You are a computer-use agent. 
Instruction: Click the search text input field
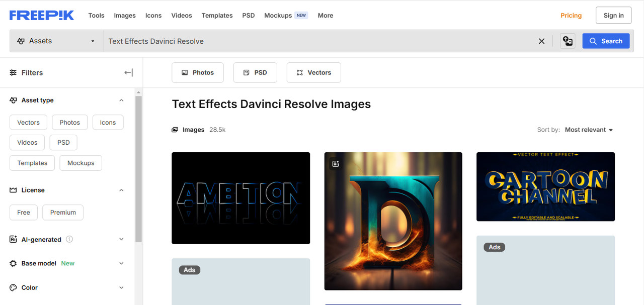319,41
